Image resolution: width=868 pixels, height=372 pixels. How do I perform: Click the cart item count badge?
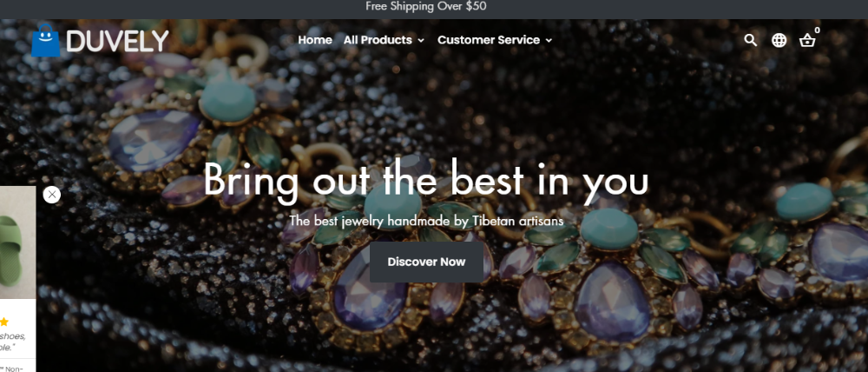tap(817, 30)
